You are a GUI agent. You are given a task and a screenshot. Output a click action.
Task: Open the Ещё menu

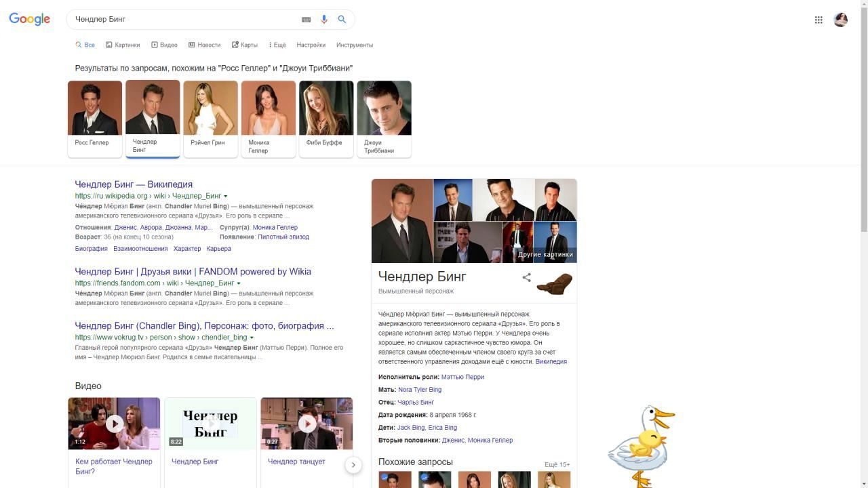point(277,45)
